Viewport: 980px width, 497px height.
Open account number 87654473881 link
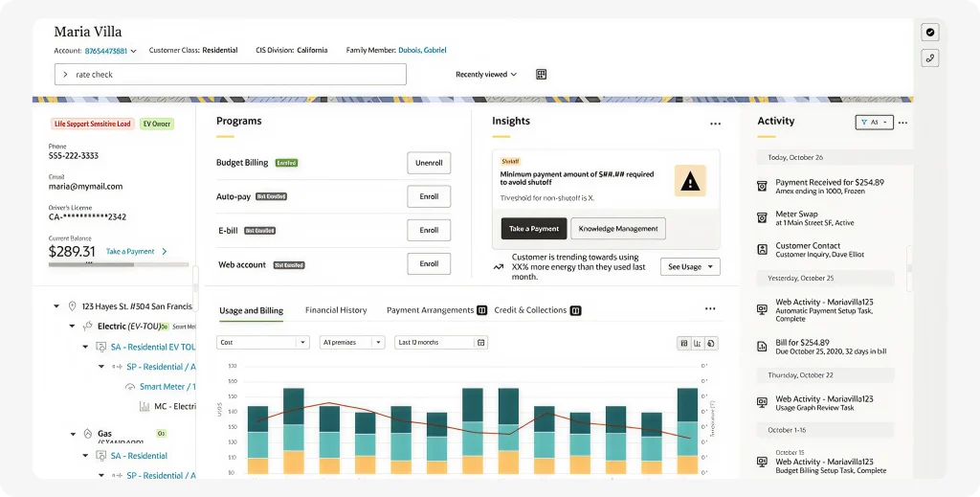(106, 51)
